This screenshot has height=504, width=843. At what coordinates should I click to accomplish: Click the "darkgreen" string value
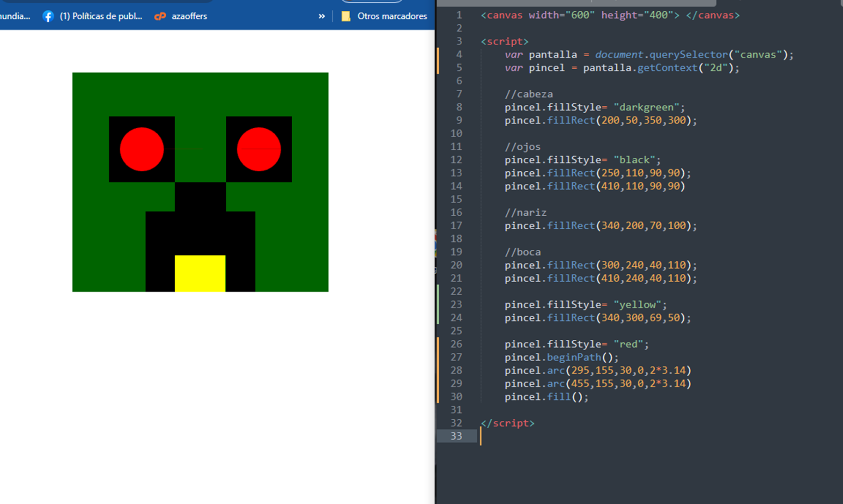pos(646,107)
